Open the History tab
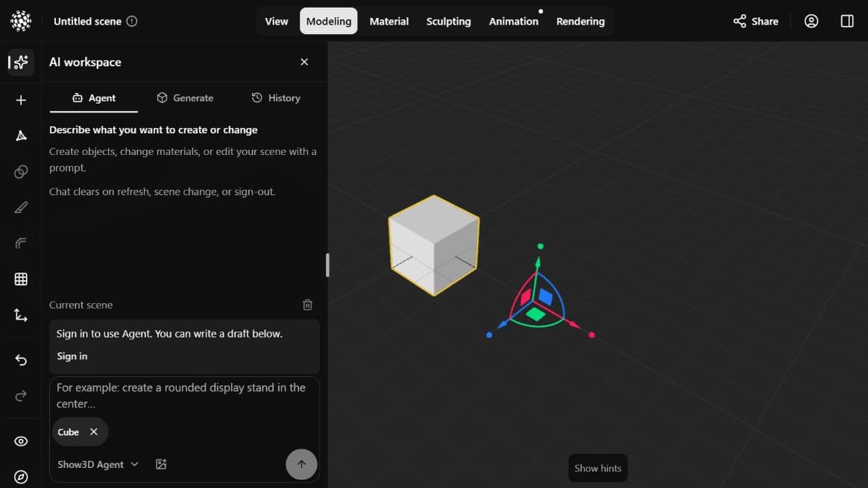Screen dimensions: 868x488 [276, 98]
